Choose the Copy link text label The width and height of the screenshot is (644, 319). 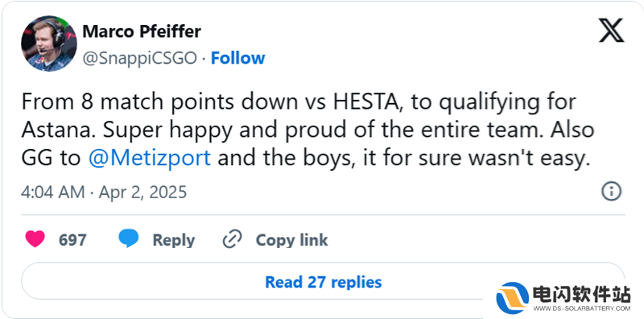pos(291,240)
